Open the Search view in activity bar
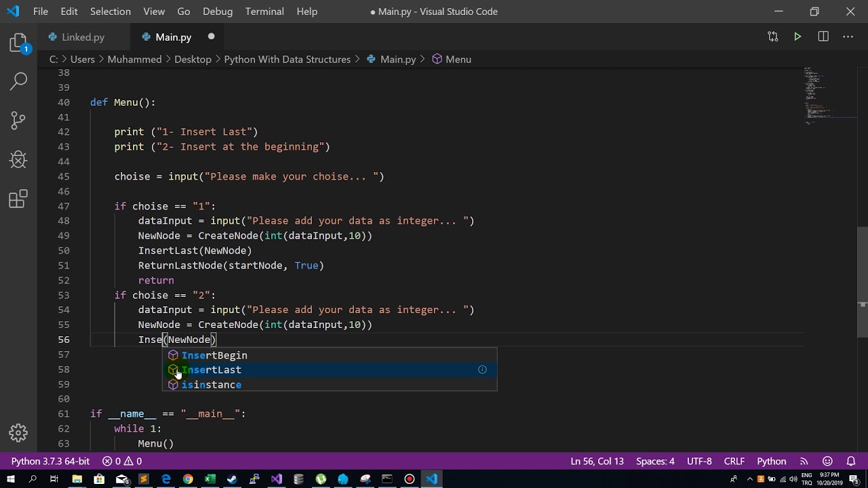 click(x=18, y=82)
